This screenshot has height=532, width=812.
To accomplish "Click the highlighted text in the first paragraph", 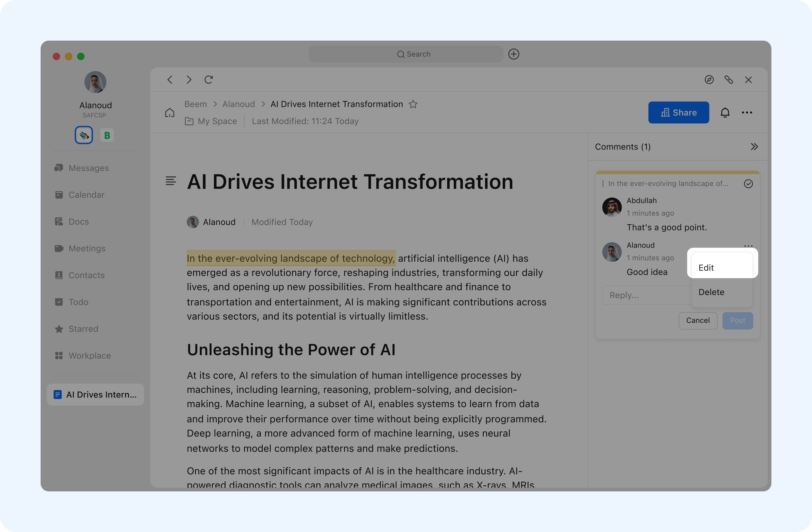I will tap(291, 258).
